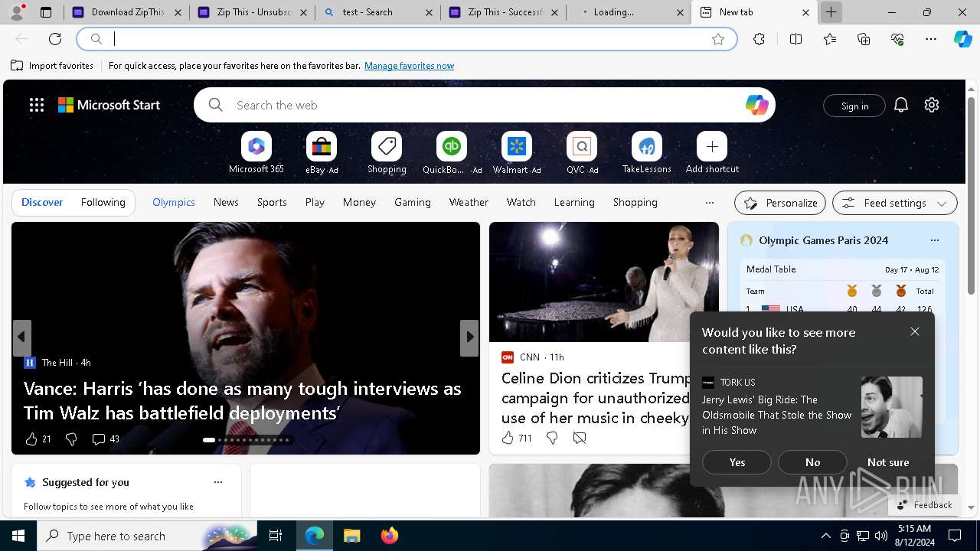The width and height of the screenshot is (980, 551).
Task: Open a new browser tab
Action: (x=831, y=12)
